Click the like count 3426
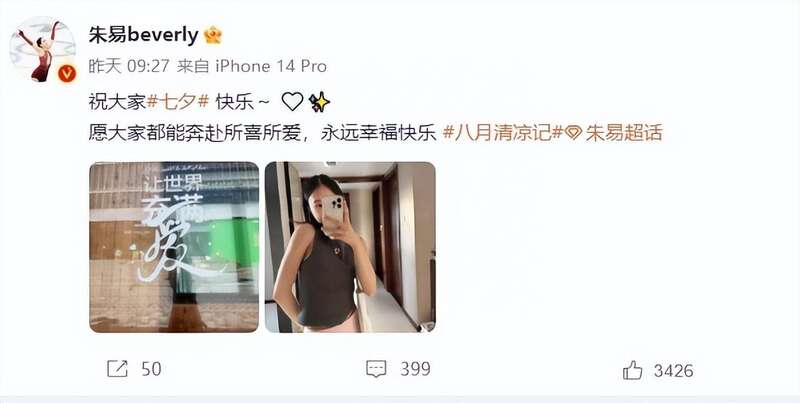 (673, 370)
